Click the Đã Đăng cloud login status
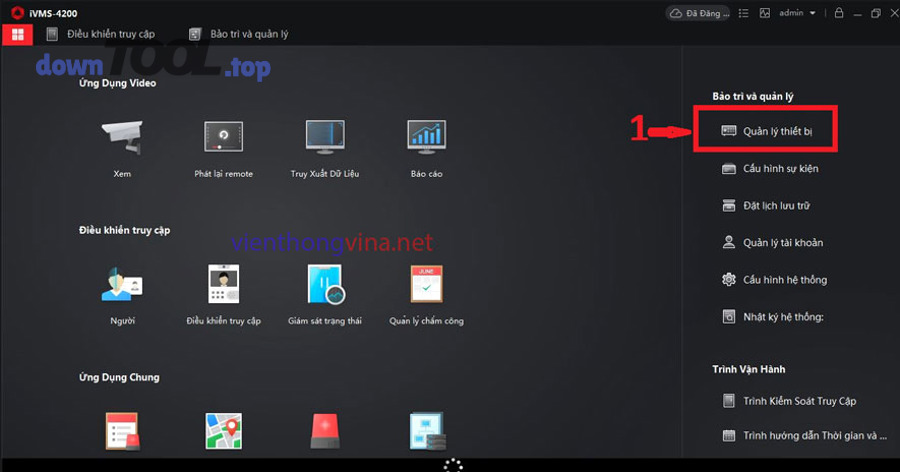Image resolution: width=900 pixels, height=472 pixels. point(699,13)
